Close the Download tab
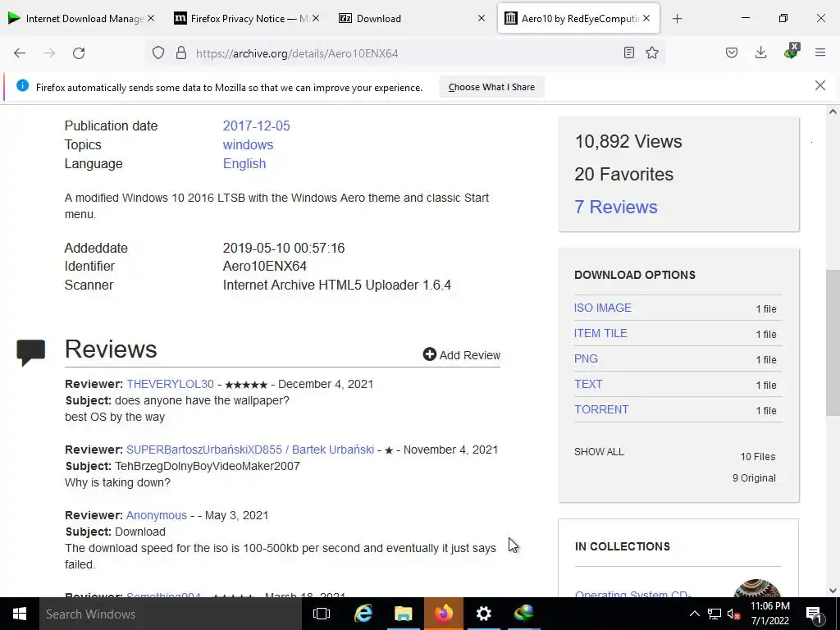The width and height of the screenshot is (840, 630). tap(481, 19)
